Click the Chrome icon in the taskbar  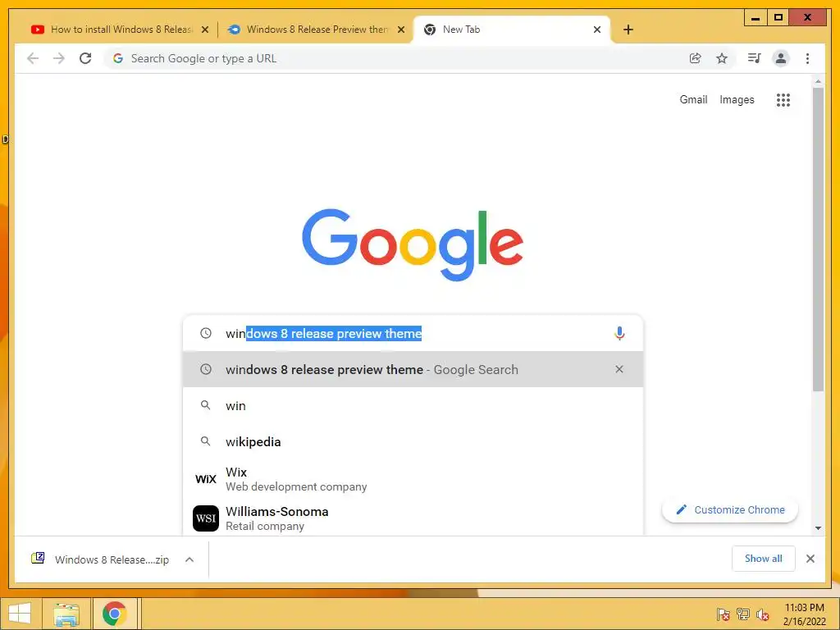[x=114, y=614]
